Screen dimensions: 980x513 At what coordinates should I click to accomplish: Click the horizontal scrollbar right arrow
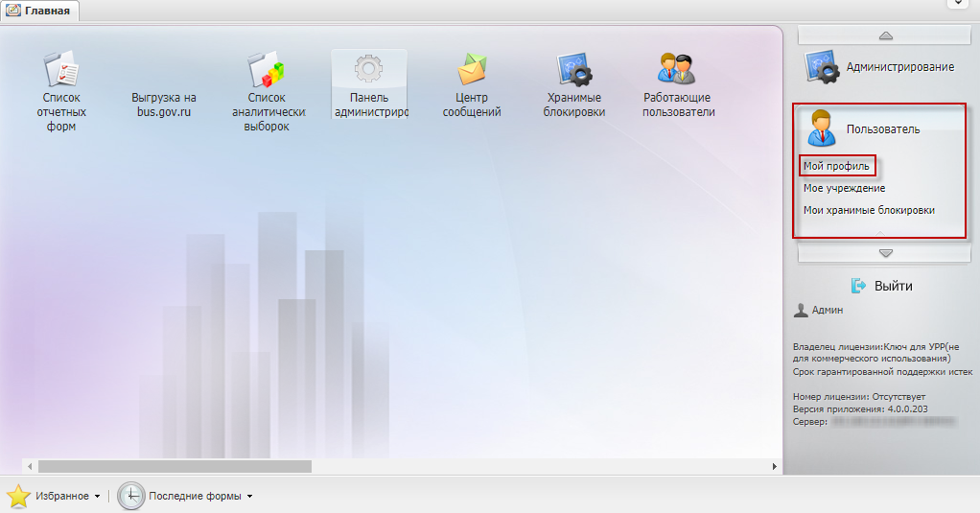point(775,466)
